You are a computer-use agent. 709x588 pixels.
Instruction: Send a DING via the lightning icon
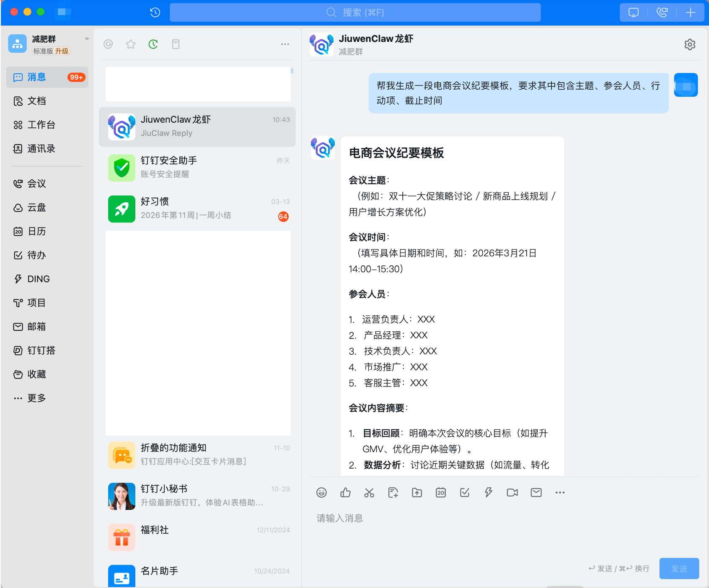click(488, 493)
